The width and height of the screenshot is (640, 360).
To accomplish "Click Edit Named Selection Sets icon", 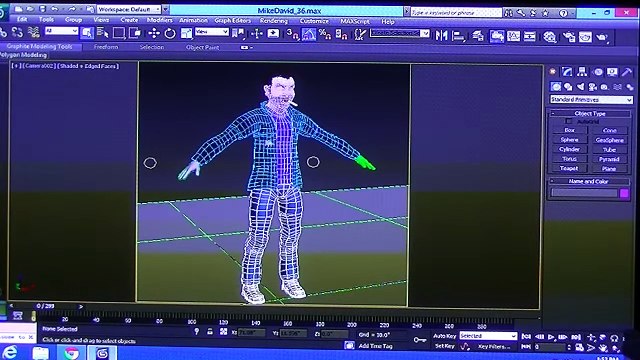I will coord(360,35).
